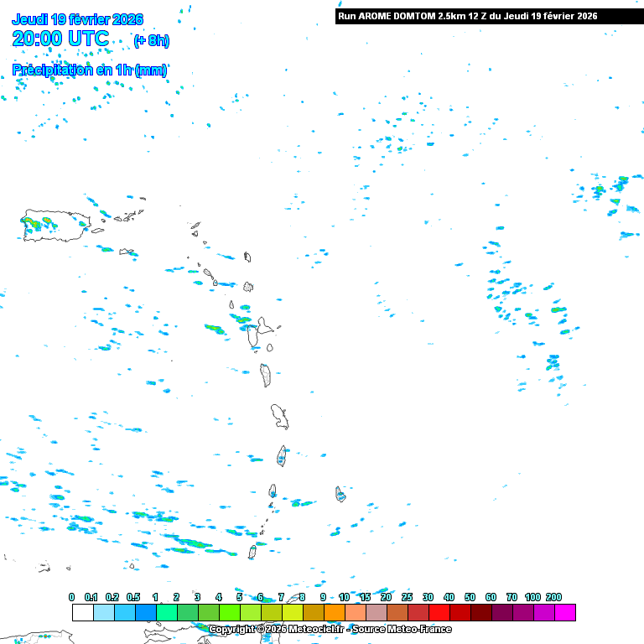Open the Meteociel.fr copyright text
Screen dimensions: 644x644
[330, 629]
